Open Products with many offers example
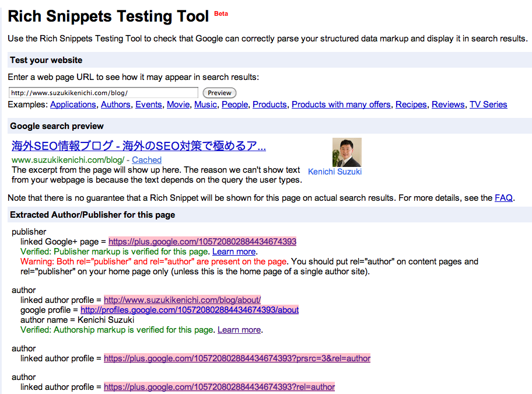The width and height of the screenshot is (532, 394). pyautogui.click(x=341, y=104)
